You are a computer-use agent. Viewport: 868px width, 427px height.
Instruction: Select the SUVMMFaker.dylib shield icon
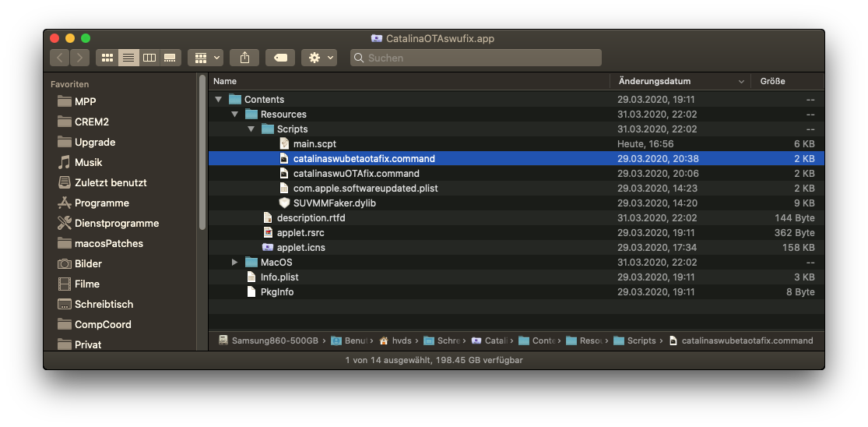pyautogui.click(x=284, y=203)
